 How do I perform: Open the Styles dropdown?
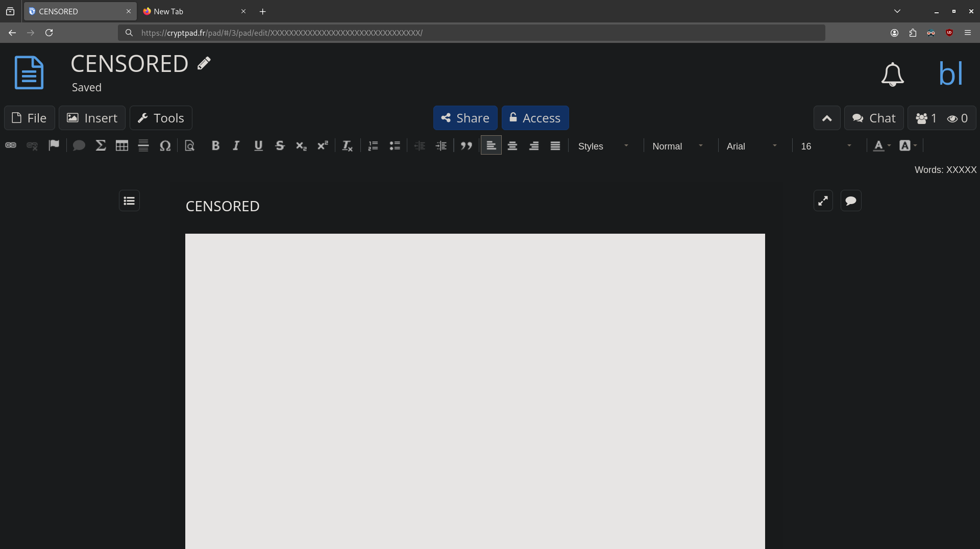603,146
